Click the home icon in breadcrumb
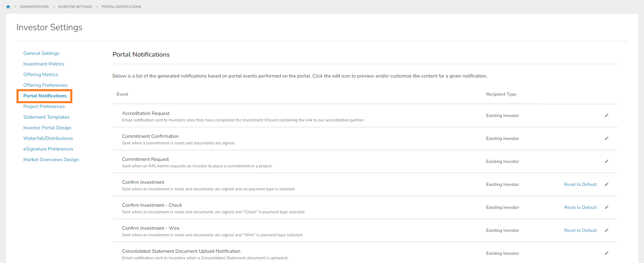 click(x=8, y=7)
